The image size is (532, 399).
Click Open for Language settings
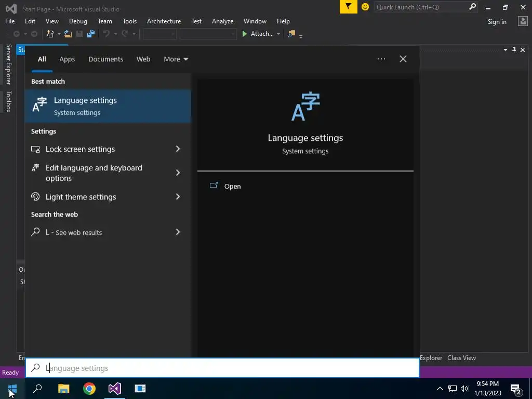point(232,187)
